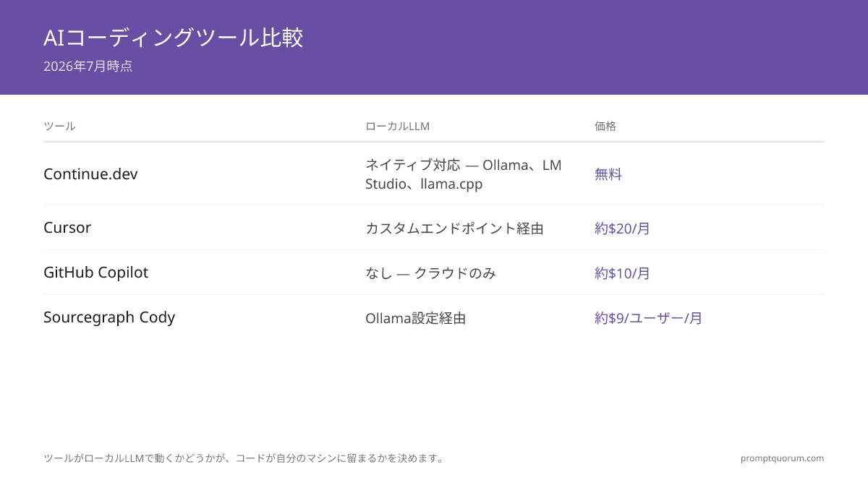Screen dimensions: 868x488
Task: Click the Ollama設定経由 cell
Action: coord(415,318)
